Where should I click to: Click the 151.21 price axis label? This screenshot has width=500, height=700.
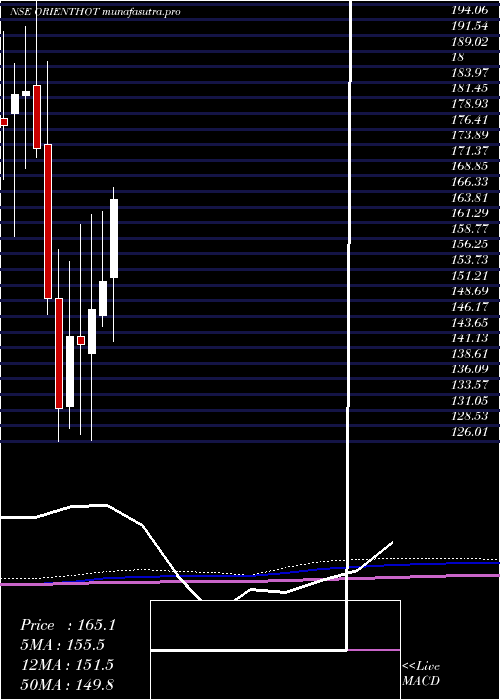[x=470, y=276]
